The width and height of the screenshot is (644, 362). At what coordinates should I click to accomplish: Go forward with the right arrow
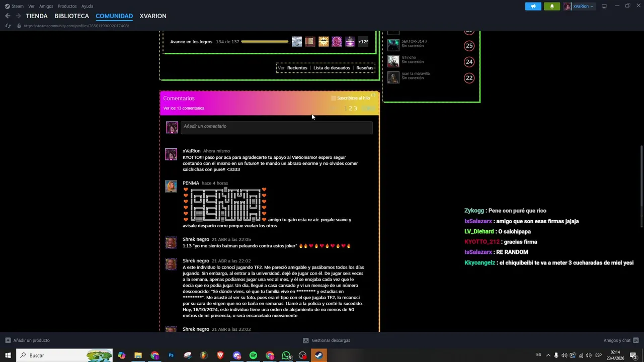click(x=18, y=16)
